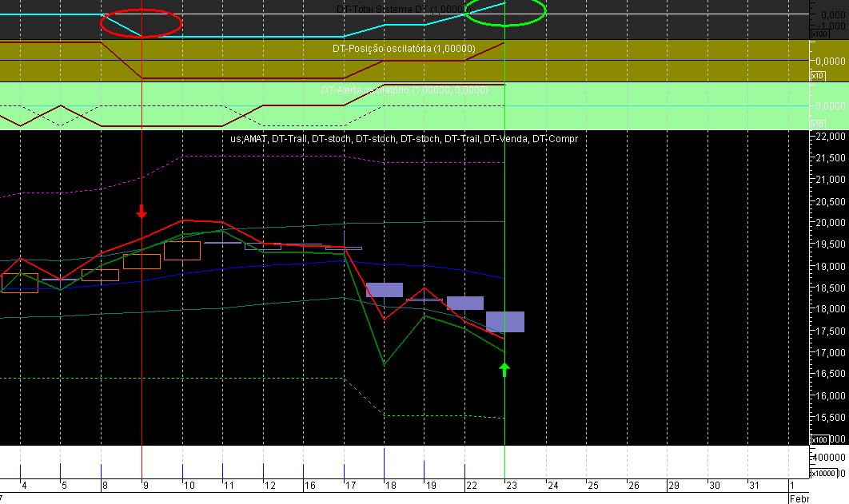
Task: Click the green buy-signal up arrow on day 23
Action: click(x=504, y=370)
